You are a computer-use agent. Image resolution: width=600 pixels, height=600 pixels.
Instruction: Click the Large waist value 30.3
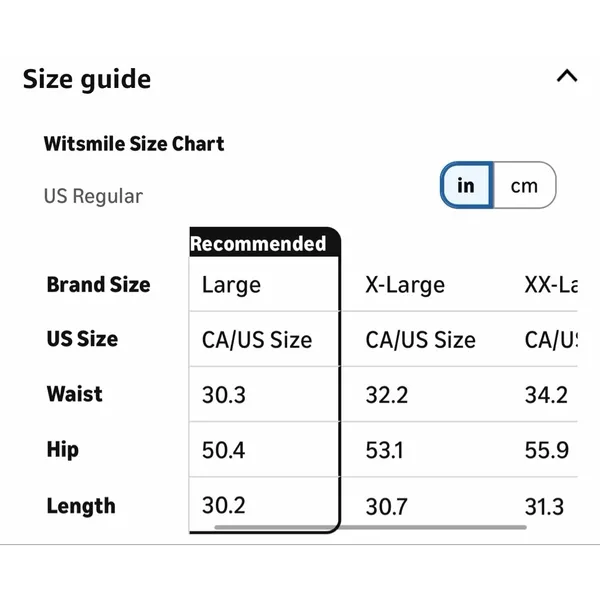[x=224, y=395]
